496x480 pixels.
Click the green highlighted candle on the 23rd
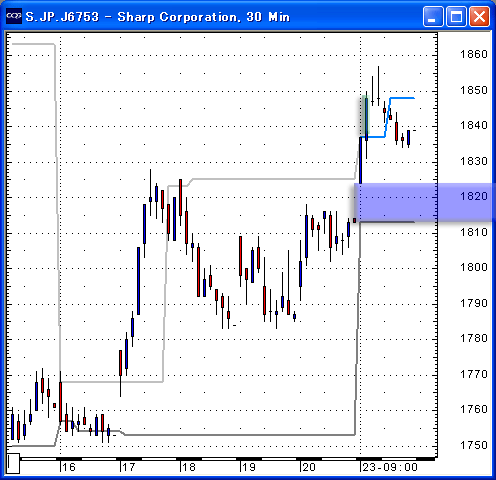pos(366,115)
